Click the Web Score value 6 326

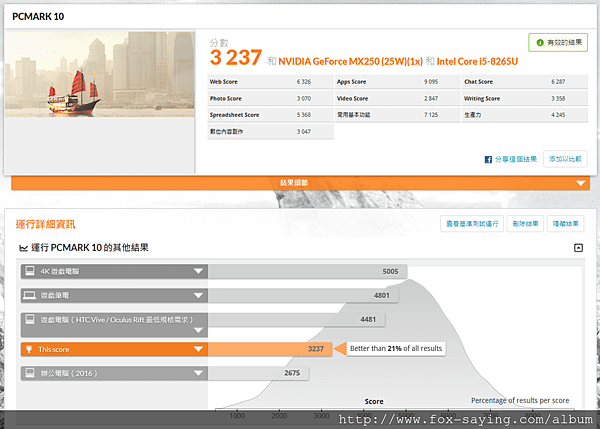coord(303,82)
